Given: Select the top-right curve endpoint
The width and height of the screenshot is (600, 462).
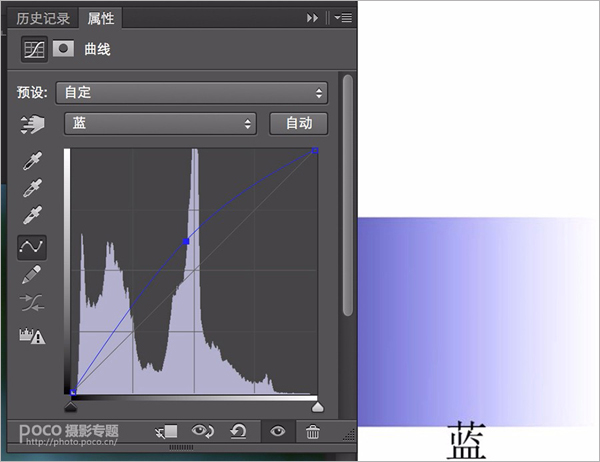Looking at the screenshot, I should [x=315, y=151].
